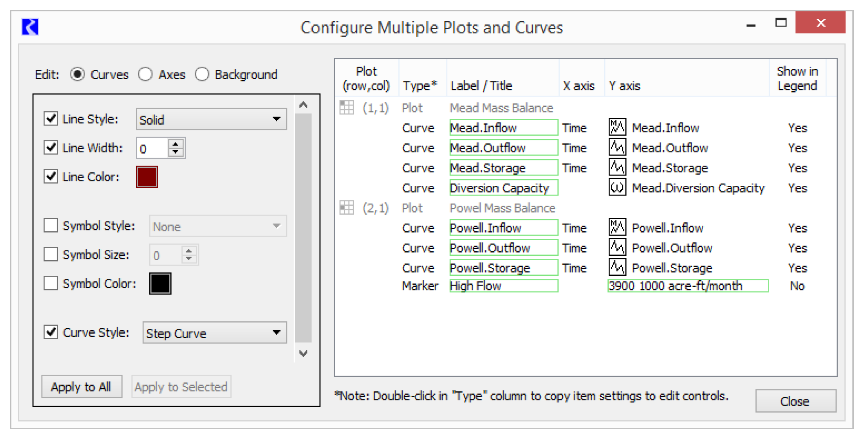This screenshot has height=448, width=868.
Task: Open the Curve Style dropdown
Action: [214, 333]
